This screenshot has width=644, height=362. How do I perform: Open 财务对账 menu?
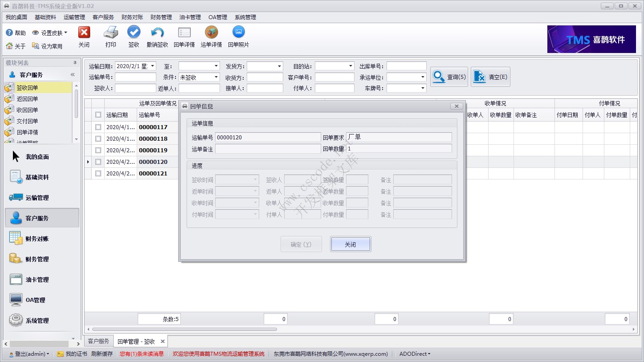click(132, 17)
